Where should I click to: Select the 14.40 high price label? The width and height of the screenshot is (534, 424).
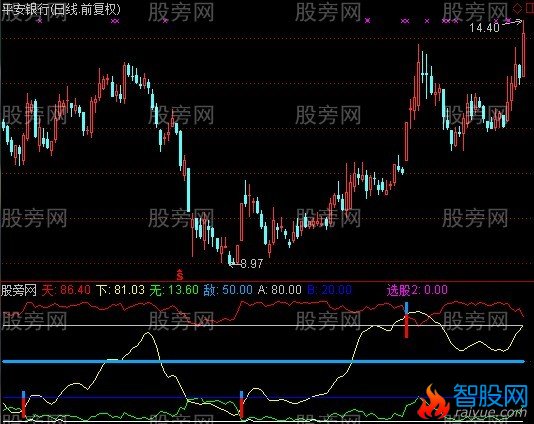tap(484, 27)
